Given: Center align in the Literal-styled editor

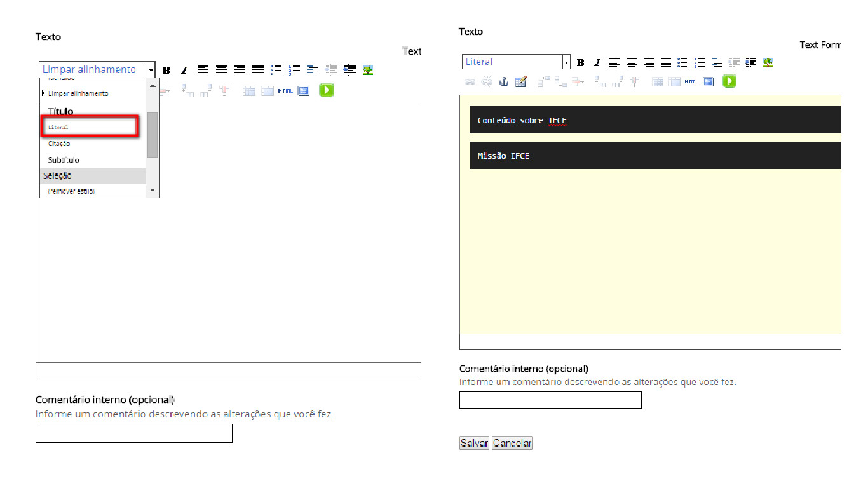Looking at the screenshot, I should (632, 62).
